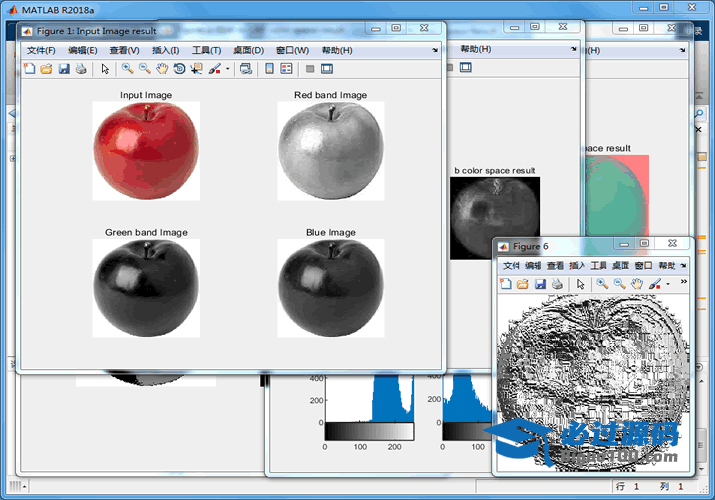The image size is (715, 500).
Task: Expand Figure 6 toolbar overflow chevron
Action: [684, 282]
